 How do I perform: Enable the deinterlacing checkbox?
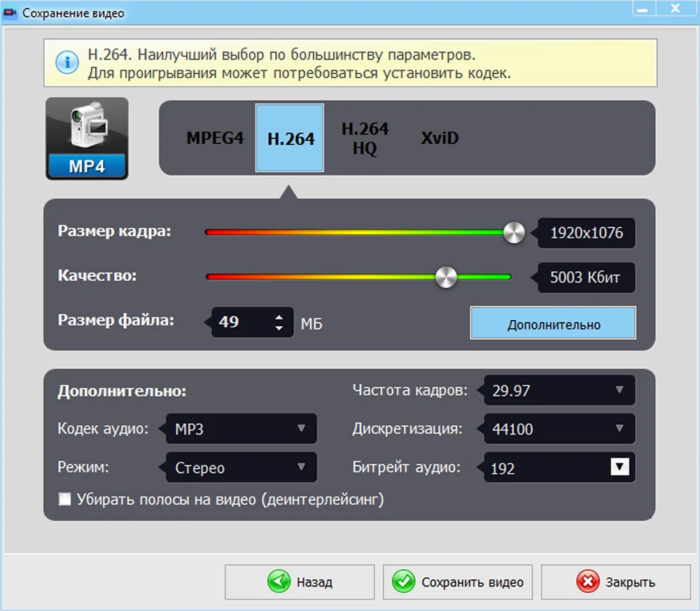[x=64, y=499]
